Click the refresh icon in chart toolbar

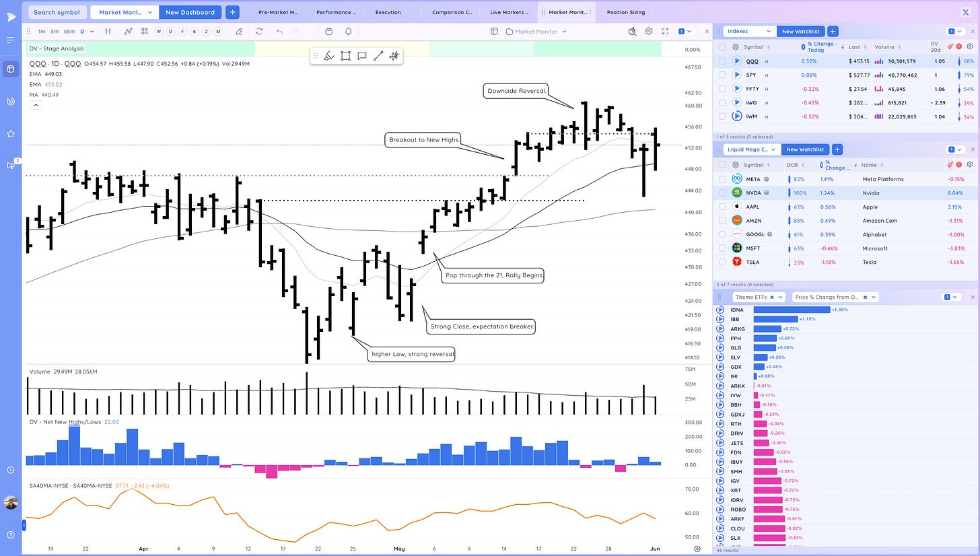259,31
